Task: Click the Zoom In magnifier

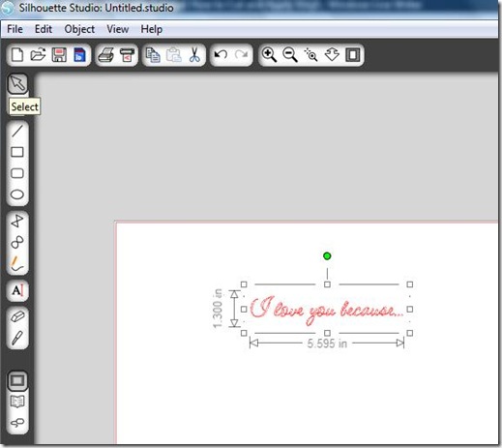Action: (269, 54)
